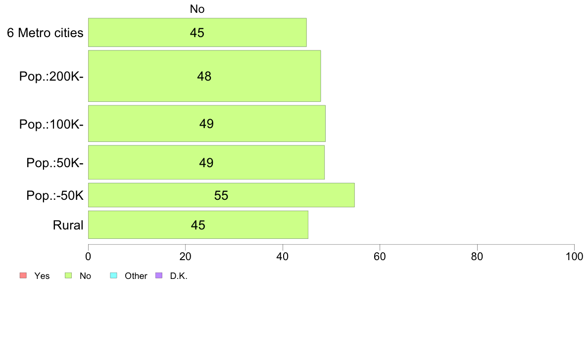
Task: Click the green No legend swatch
Action: pyautogui.click(x=68, y=275)
